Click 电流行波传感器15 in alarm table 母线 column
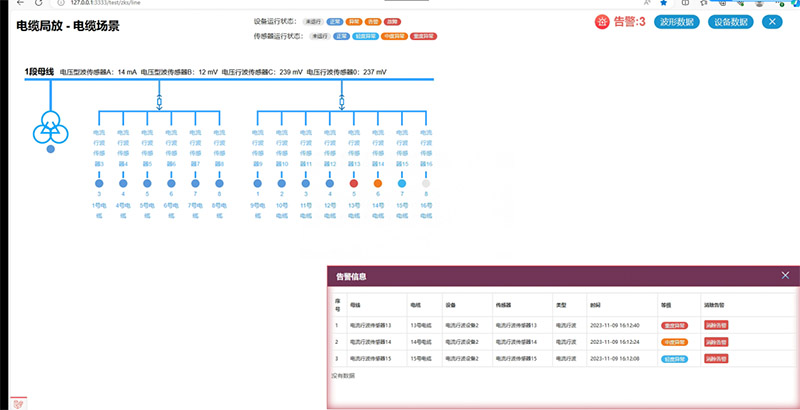800x410 pixels. (x=370, y=359)
